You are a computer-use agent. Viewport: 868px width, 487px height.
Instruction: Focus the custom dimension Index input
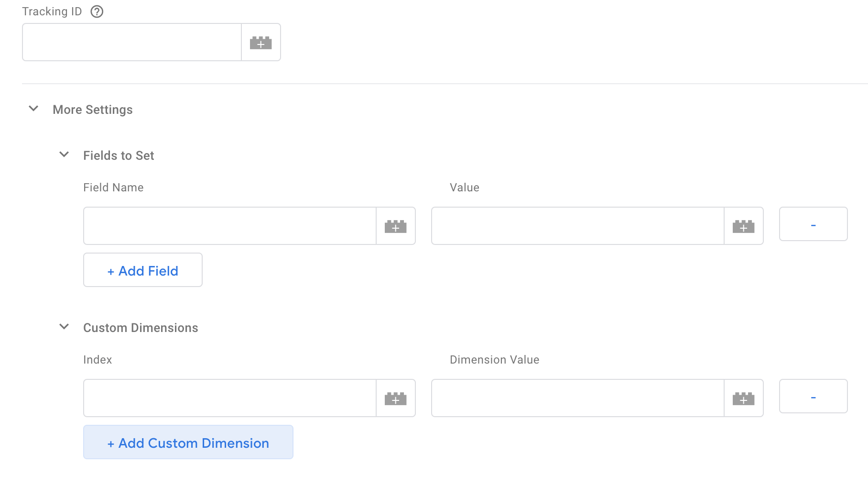pyautogui.click(x=230, y=398)
